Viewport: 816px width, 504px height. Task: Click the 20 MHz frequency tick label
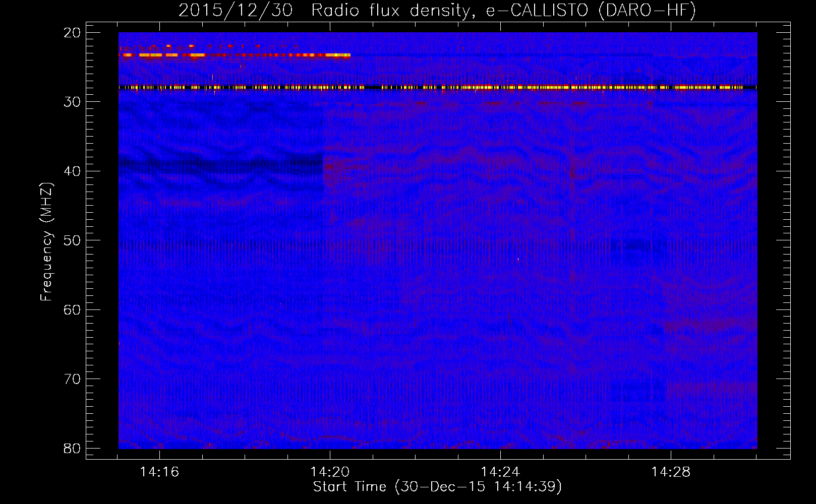click(x=72, y=33)
